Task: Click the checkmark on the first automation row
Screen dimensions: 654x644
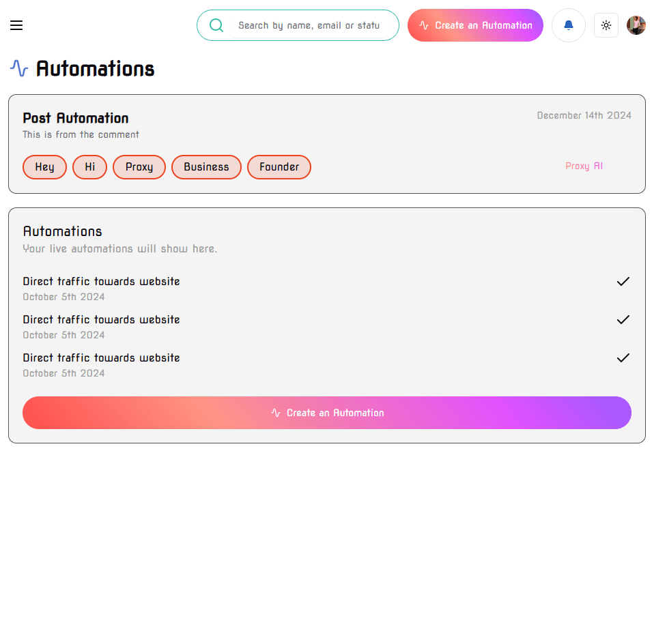Action: pyautogui.click(x=623, y=281)
